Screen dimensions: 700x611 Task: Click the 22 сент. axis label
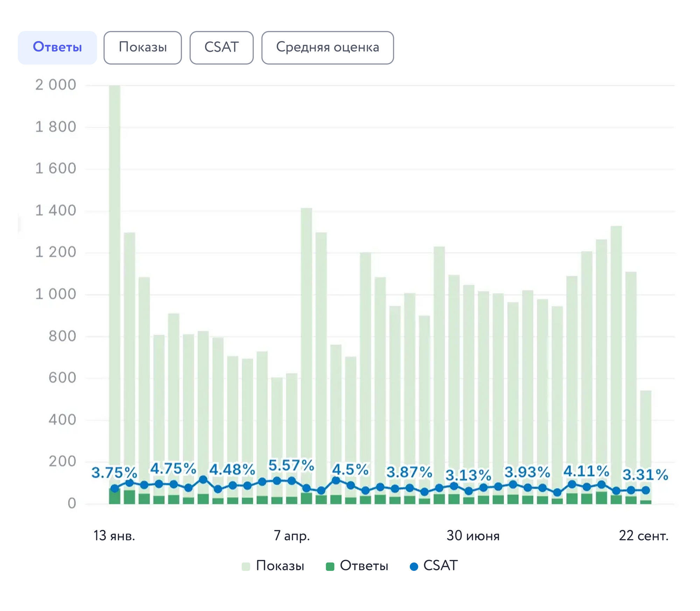[643, 536]
